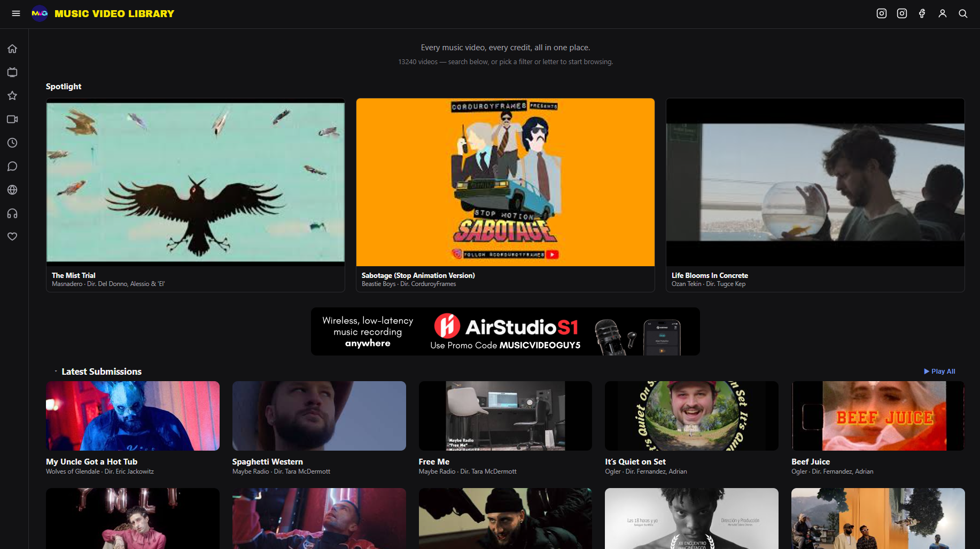This screenshot has width=980, height=549.
Task: Click the Spotlight section heading
Action: [x=64, y=87]
